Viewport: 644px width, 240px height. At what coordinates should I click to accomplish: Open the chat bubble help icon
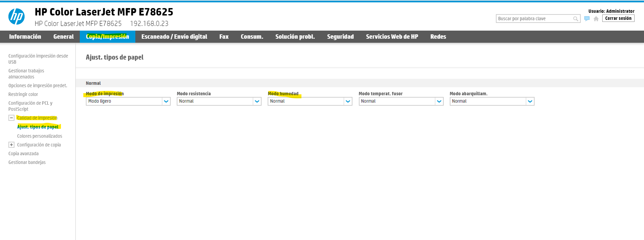click(587, 19)
